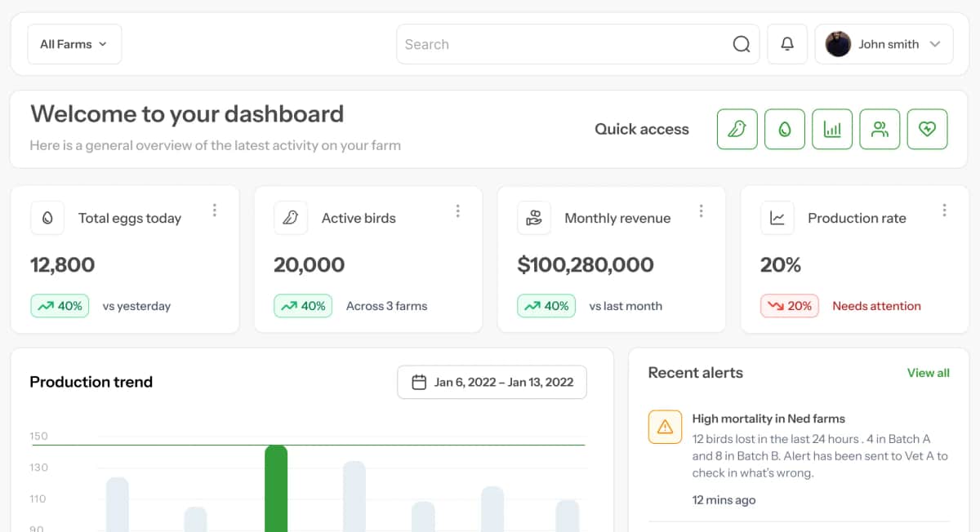
Task: Select the highlighted green bar in chart
Action: (276, 488)
